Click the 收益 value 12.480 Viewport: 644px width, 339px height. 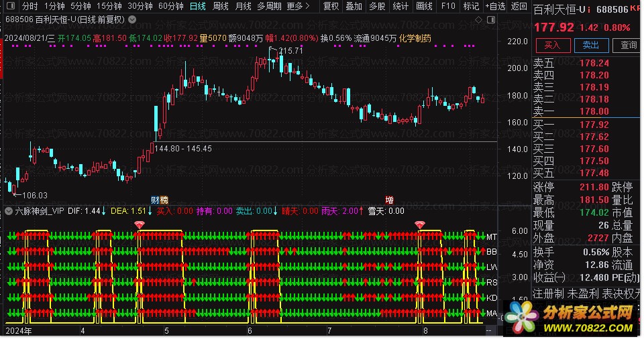pos(593,277)
